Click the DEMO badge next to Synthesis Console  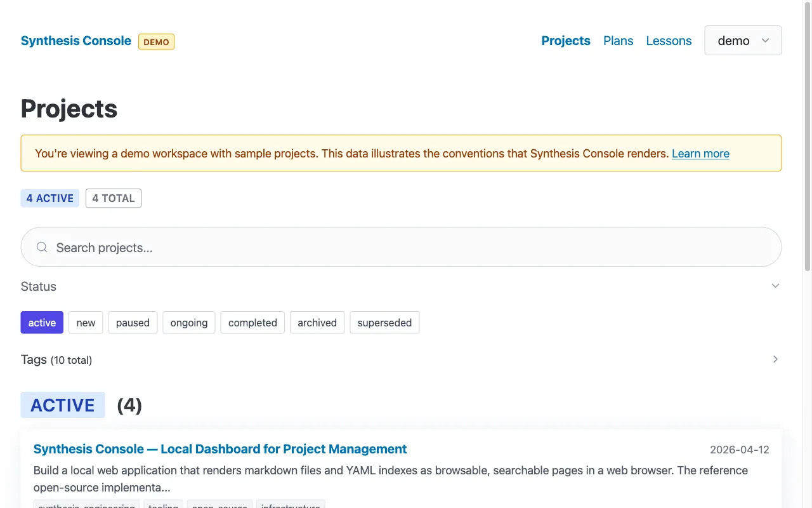[156, 41]
